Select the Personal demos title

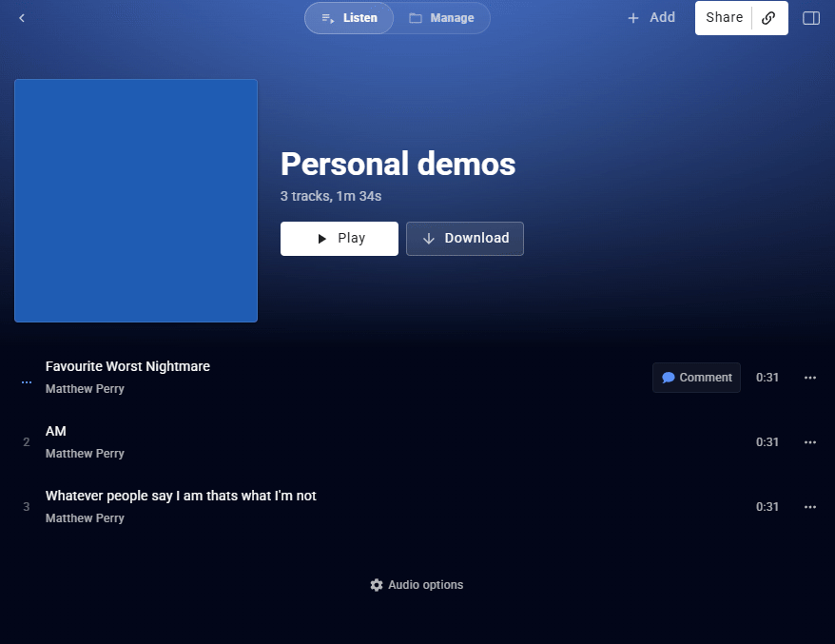pyautogui.click(x=398, y=164)
